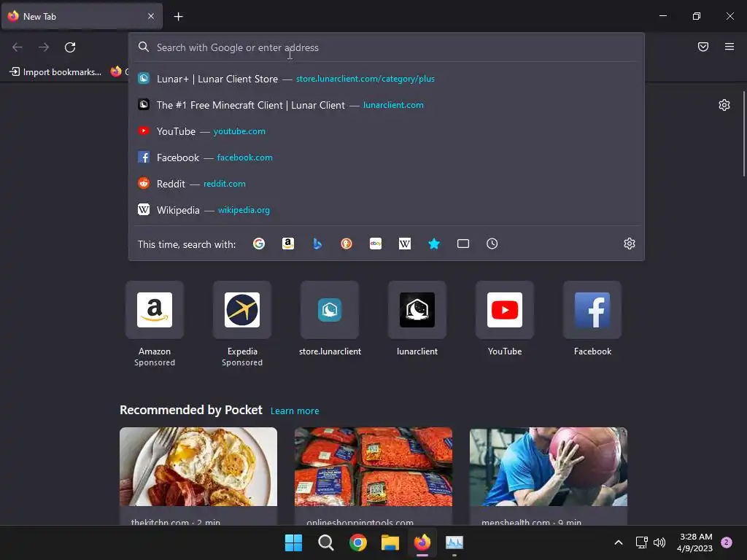747x560 pixels.
Task: Open search settings gear in the dropdown
Action: [x=630, y=244]
